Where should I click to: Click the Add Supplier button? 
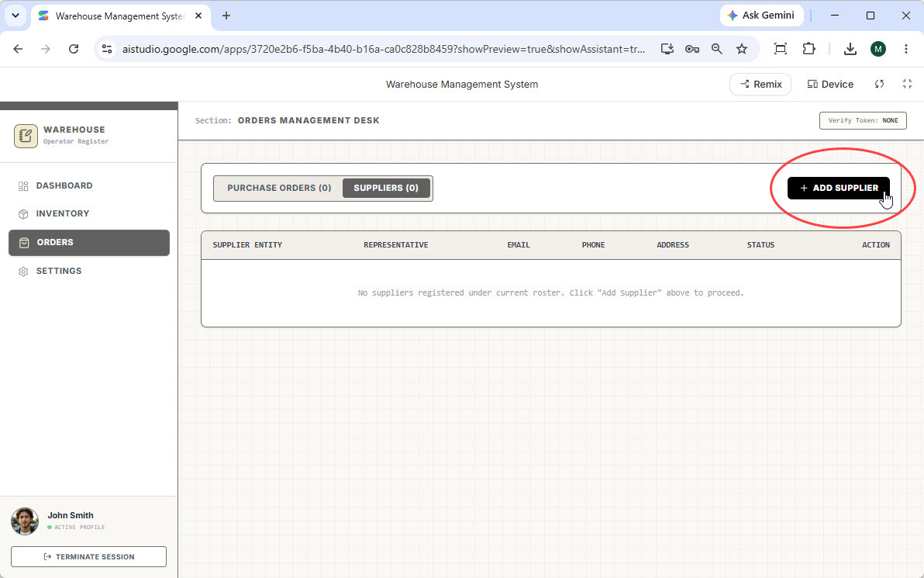838,189
